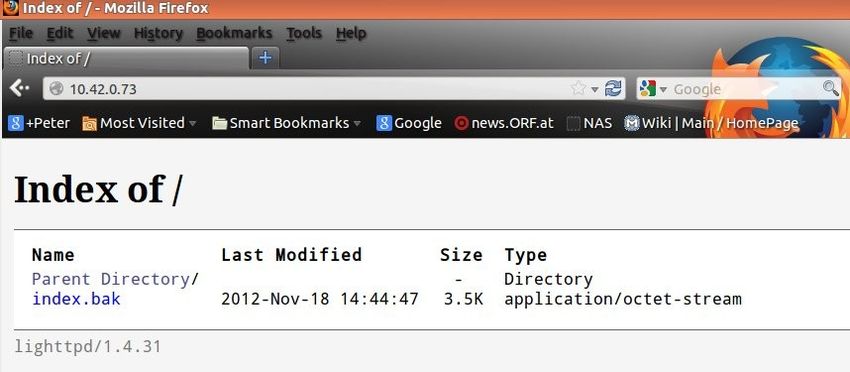Click the globe site identity icon
The image size is (850, 372).
point(56,89)
